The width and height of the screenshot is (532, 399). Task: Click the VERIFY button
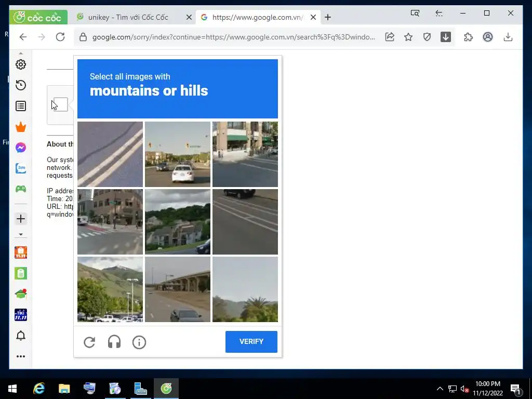[251, 342]
